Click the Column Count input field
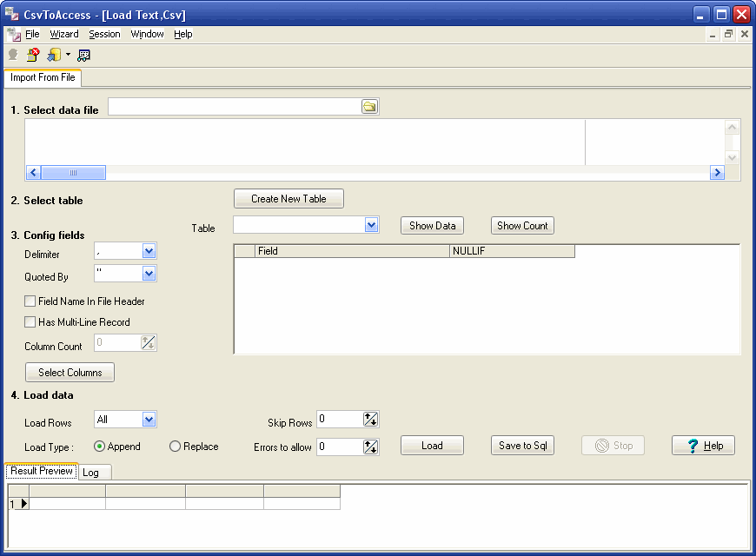This screenshot has height=556, width=756. tap(117, 343)
